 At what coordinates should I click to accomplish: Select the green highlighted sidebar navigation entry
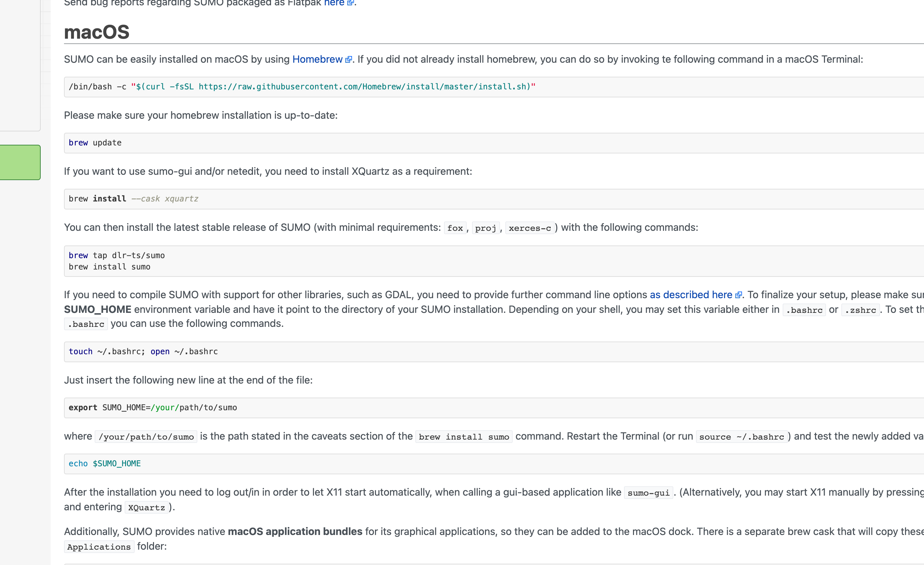click(x=19, y=162)
